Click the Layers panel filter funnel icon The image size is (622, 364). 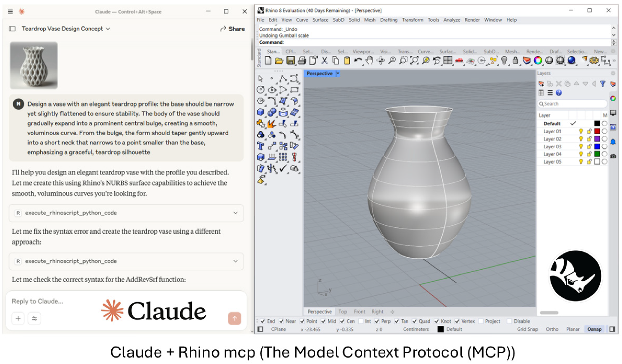[x=603, y=84]
